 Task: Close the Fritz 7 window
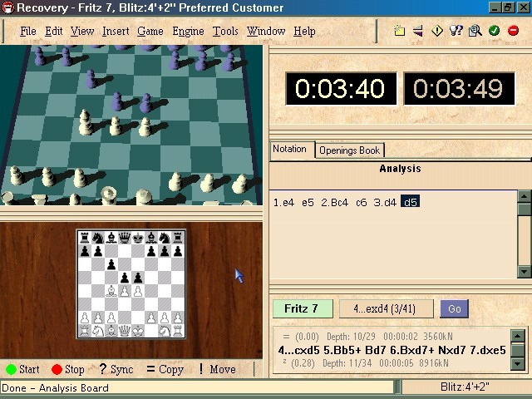[x=523, y=7]
